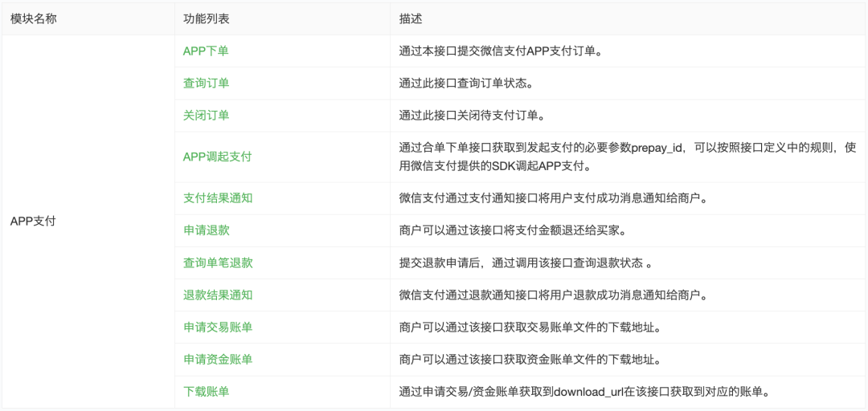Screen dimensions: 868x411
Task: Select the prepay_id description text
Action: pos(628,157)
